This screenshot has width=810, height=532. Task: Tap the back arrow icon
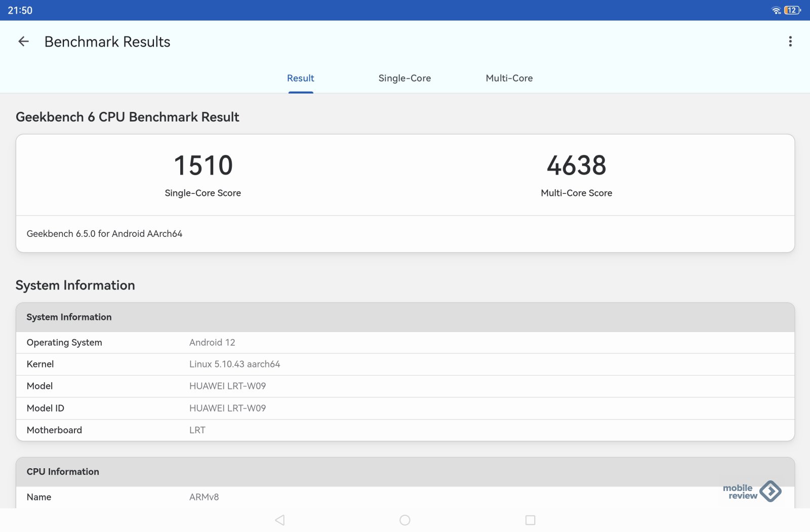[x=23, y=42]
